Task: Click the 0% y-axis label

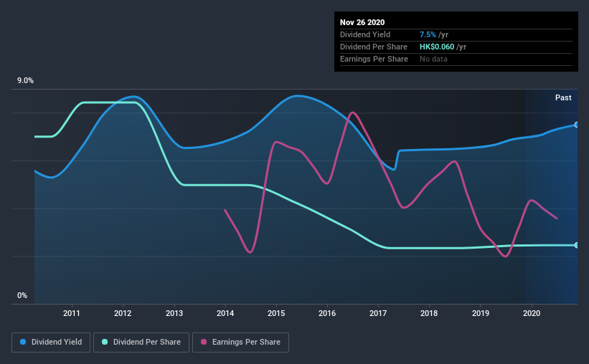Action: click(22, 296)
